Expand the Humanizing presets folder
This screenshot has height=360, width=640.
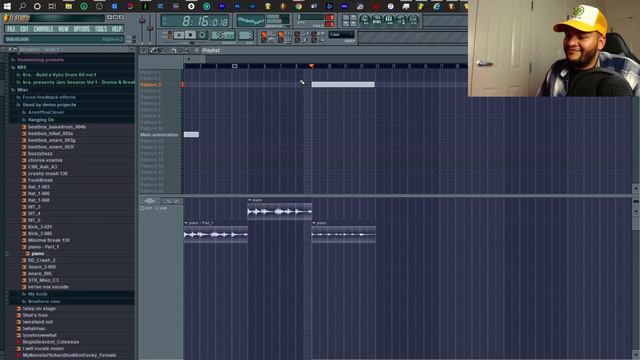coord(40,60)
